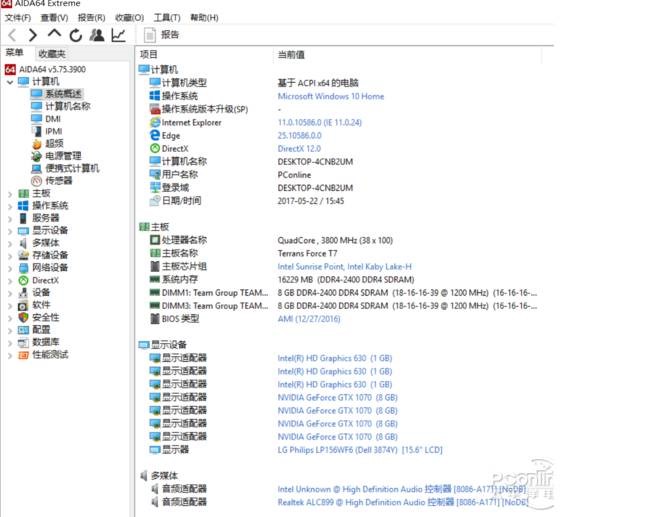Image resolution: width=672 pixels, height=517 pixels.
Task: Click the 配置 tree icon
Action: coord(23,330)
